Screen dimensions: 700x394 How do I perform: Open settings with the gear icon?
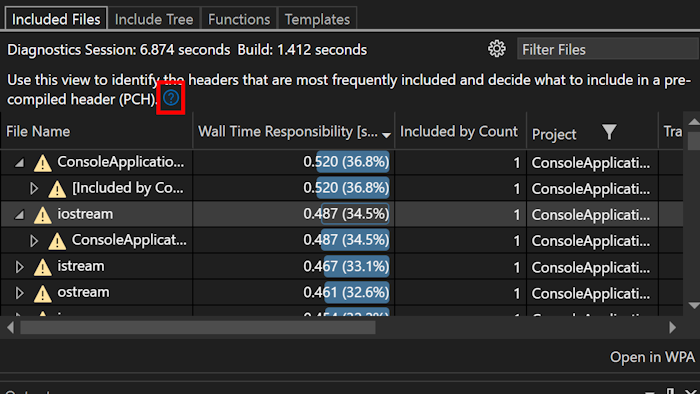click(496, 49)
